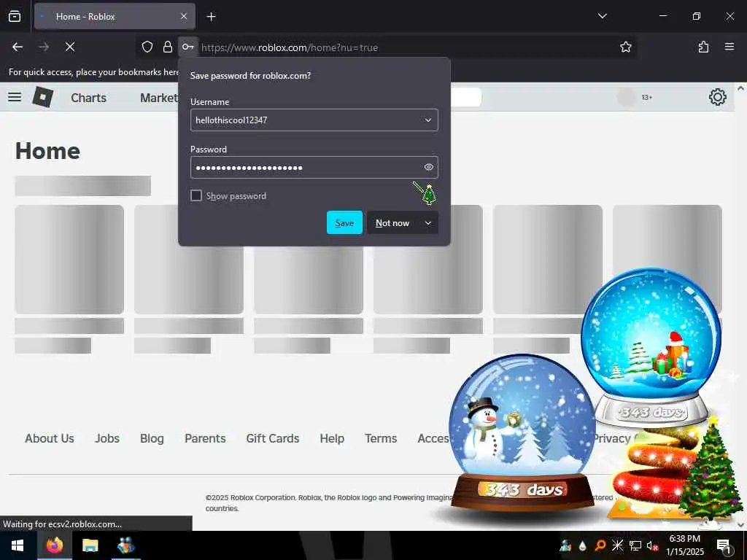Expand the Username dropdown in save dialog
This screenshot has height=560, width=747.
click(x=427, y=120)
